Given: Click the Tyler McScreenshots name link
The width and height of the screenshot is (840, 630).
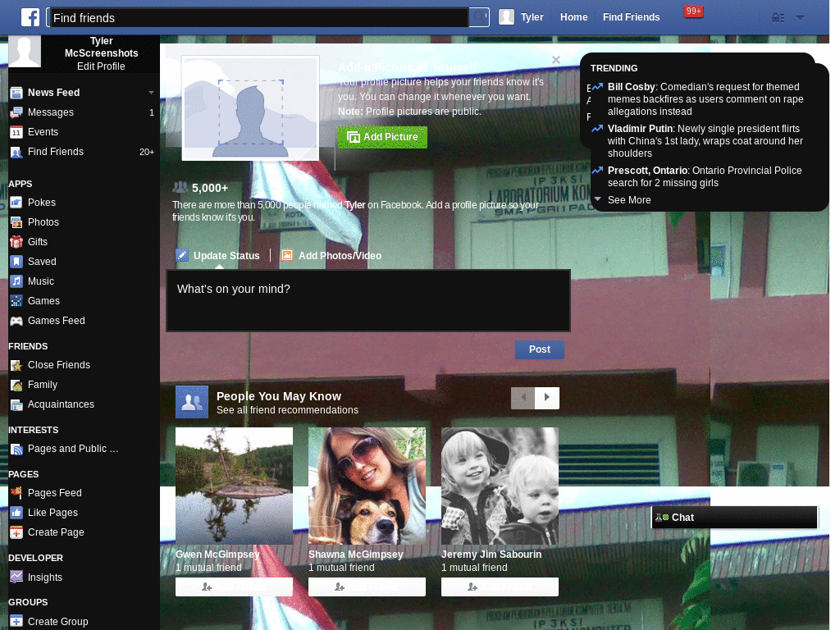Looking at the screenshot, I should pos(101,47).
